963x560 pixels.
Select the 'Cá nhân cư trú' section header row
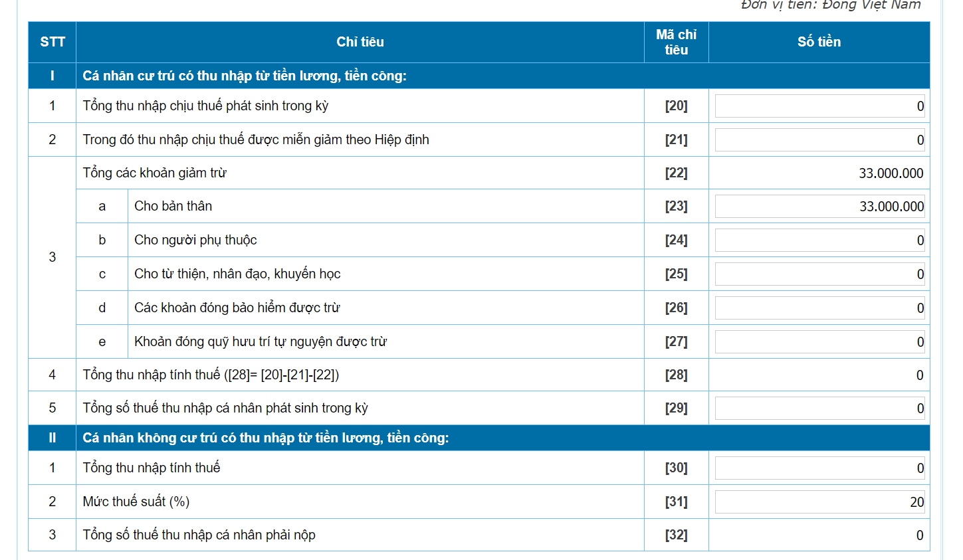click(x=245, y=76)
